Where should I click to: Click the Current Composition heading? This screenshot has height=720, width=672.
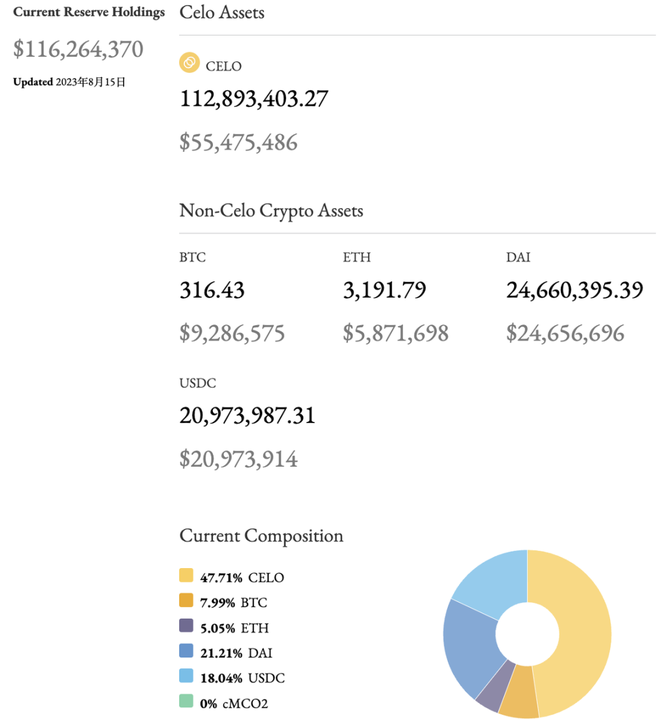261,536
